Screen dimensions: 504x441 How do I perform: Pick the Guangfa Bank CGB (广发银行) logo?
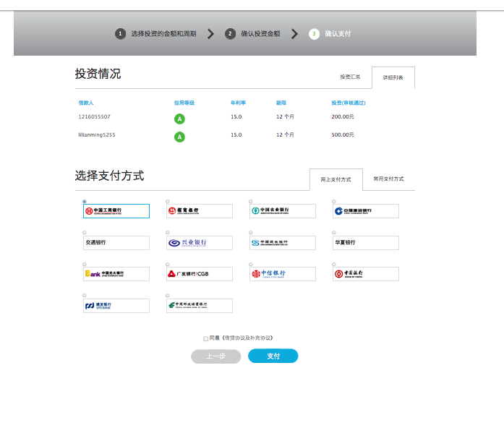[199, 274]
